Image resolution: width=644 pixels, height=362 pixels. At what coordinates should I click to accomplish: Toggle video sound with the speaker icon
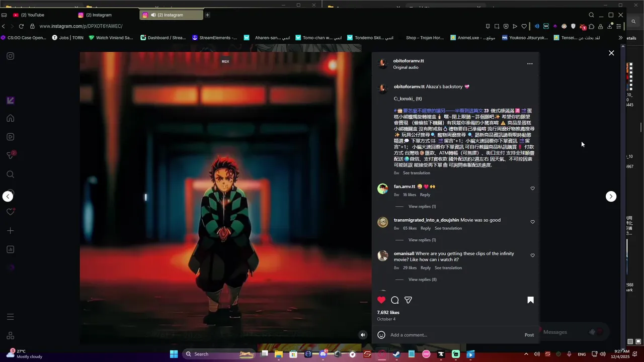click(363, 335)
